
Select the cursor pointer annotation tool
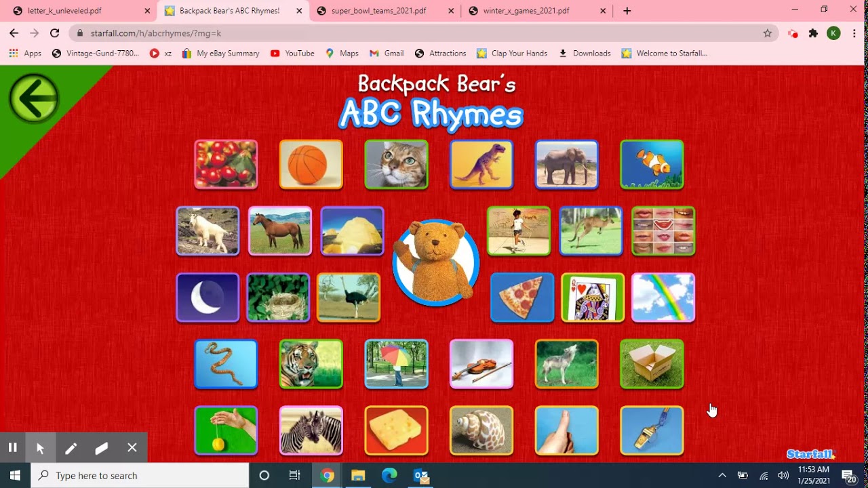[x=40, y=447]
